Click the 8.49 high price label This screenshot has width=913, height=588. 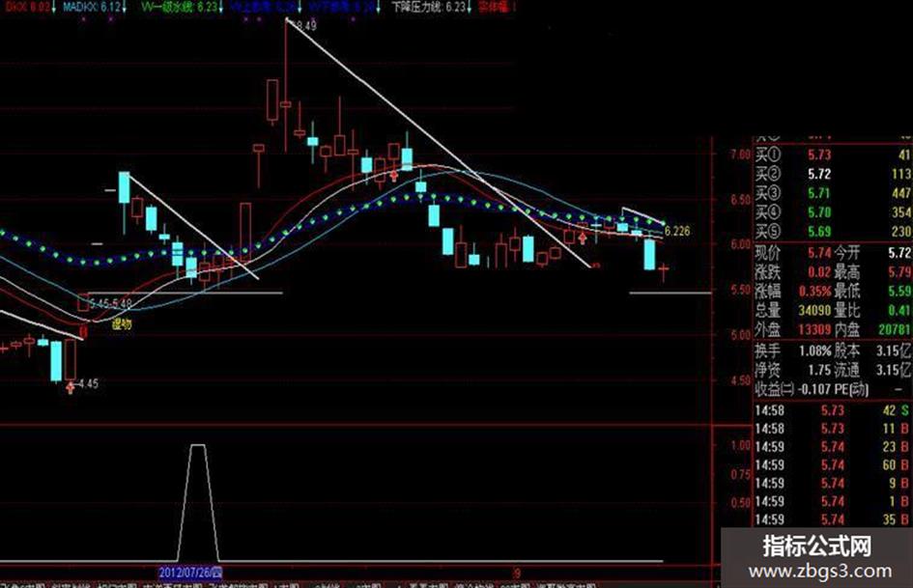306,26
